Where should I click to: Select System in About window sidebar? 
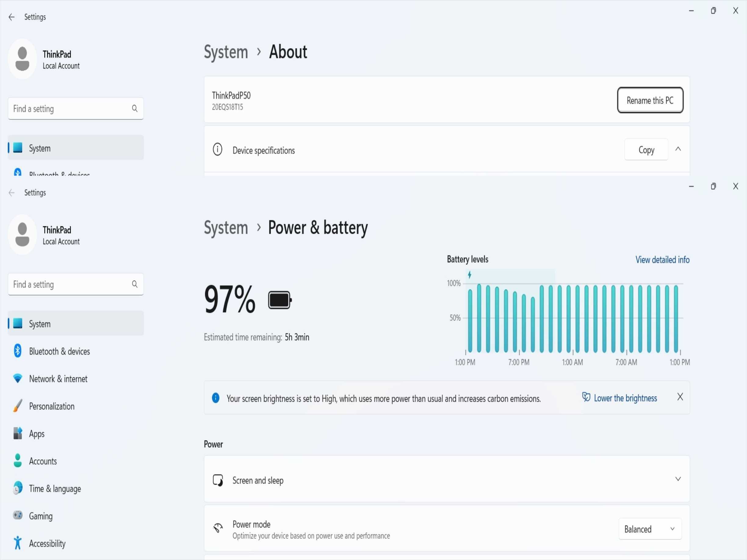coord(76,148)
